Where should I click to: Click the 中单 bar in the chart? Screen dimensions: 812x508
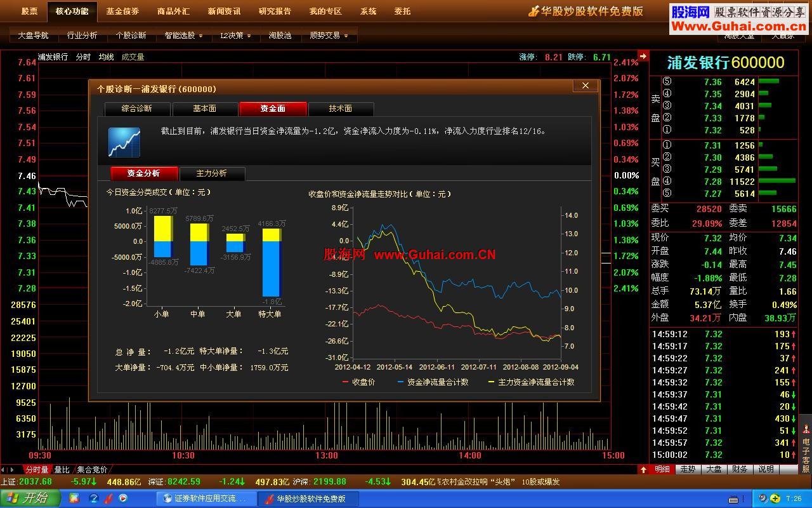pos(199,244)
